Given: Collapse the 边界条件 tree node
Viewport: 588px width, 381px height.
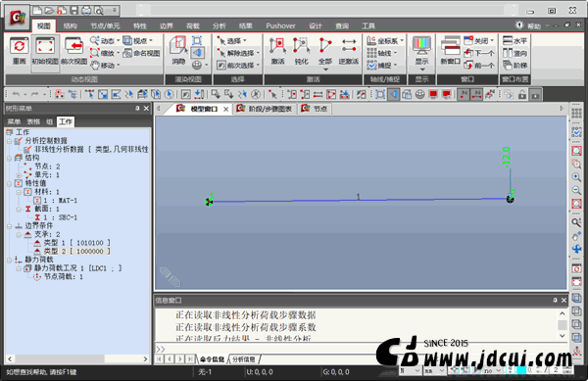Looking at the screenshot, I should 10,226.
